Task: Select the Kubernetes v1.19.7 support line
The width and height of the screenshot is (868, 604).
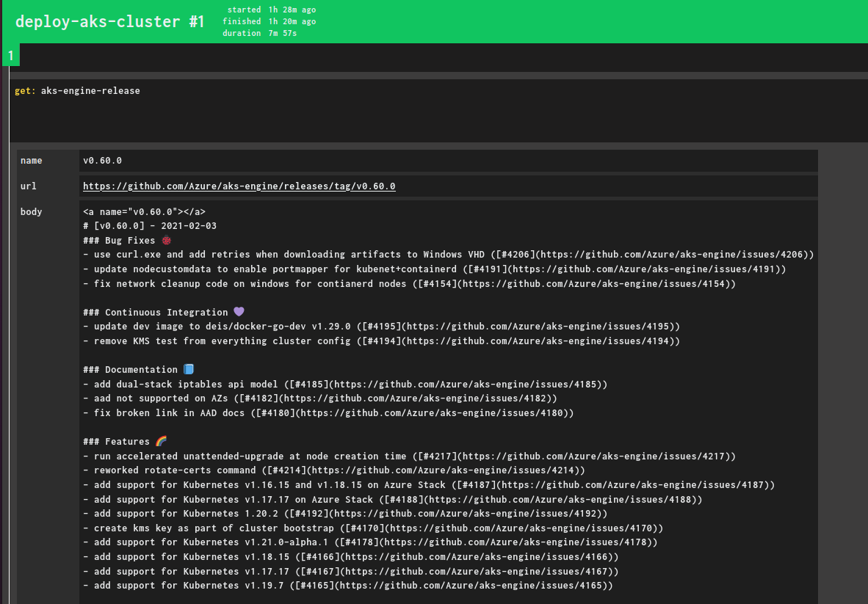Action: tap(348, 585)
